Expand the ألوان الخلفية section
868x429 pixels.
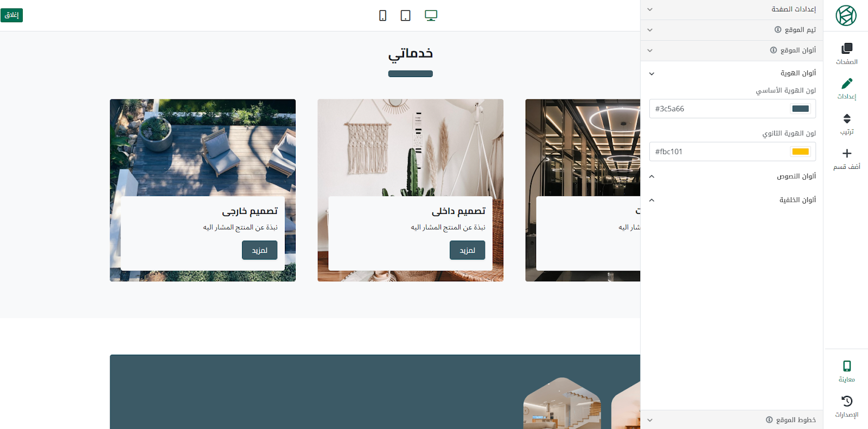click(732, 200)
